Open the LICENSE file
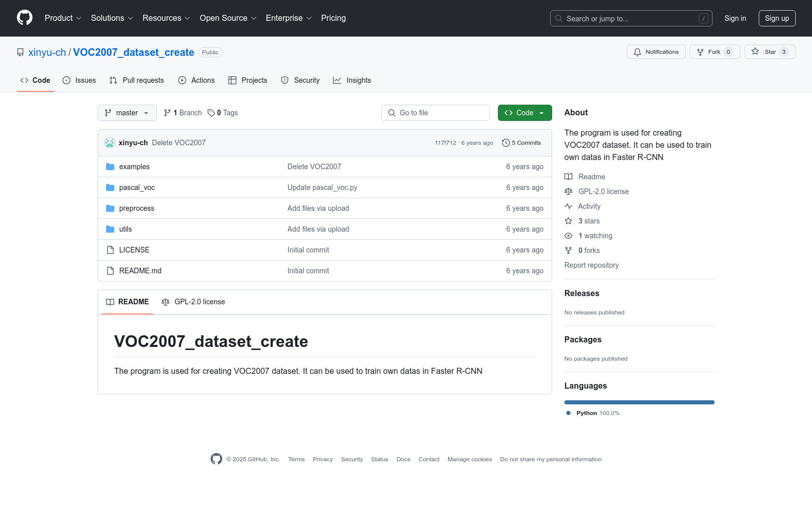The height and width of the screenshot is (508, 812). (134, 250)
